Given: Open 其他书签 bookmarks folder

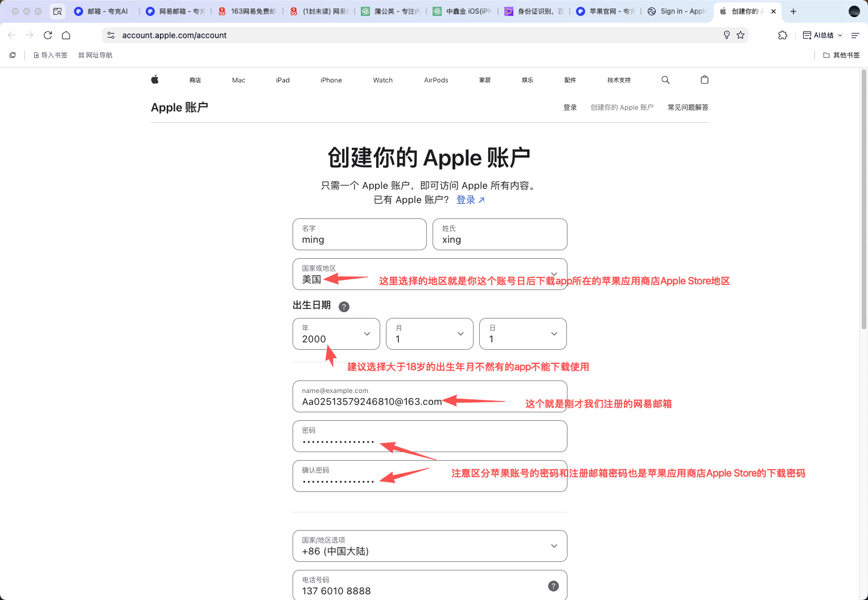Looking at the screenshot, I should tap(841, 55).
